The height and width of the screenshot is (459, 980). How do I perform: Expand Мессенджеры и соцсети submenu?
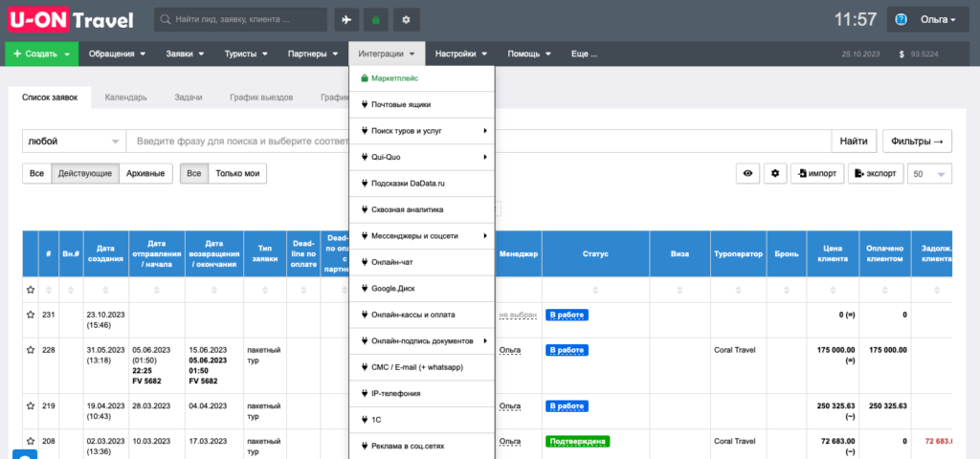(x=422, y=236)
